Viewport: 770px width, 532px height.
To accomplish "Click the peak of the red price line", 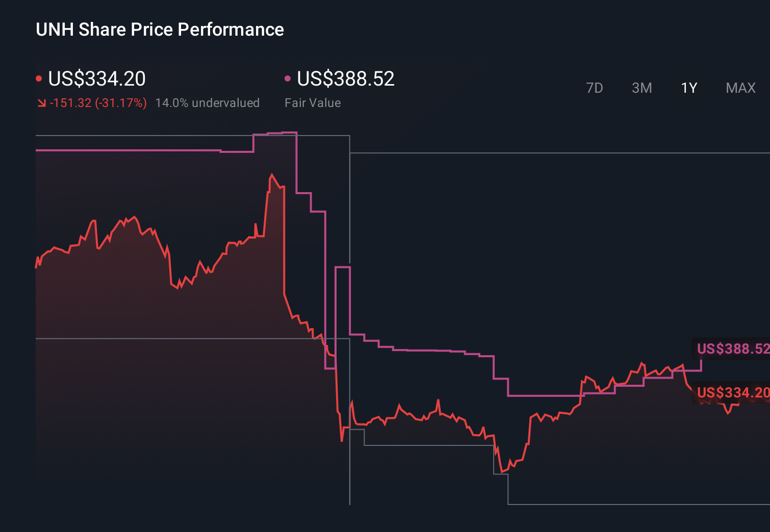I will [273, 173].
